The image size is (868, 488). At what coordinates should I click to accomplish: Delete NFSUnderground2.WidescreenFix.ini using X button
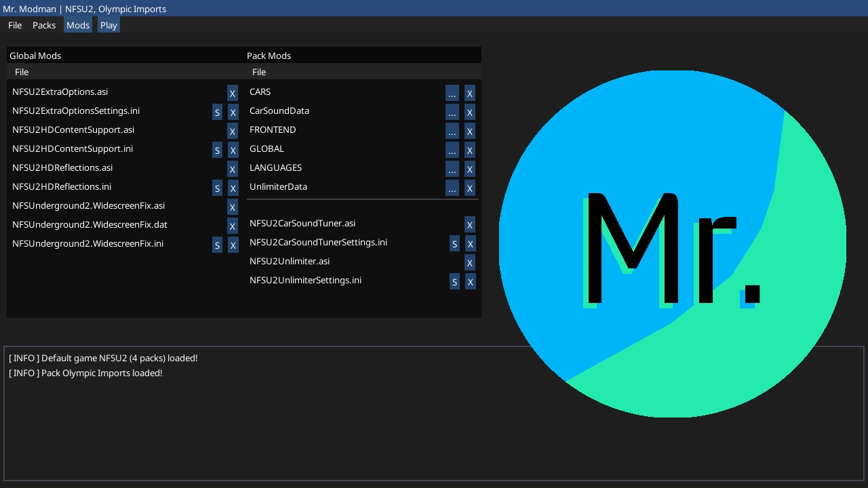click(x=233, y=245)
